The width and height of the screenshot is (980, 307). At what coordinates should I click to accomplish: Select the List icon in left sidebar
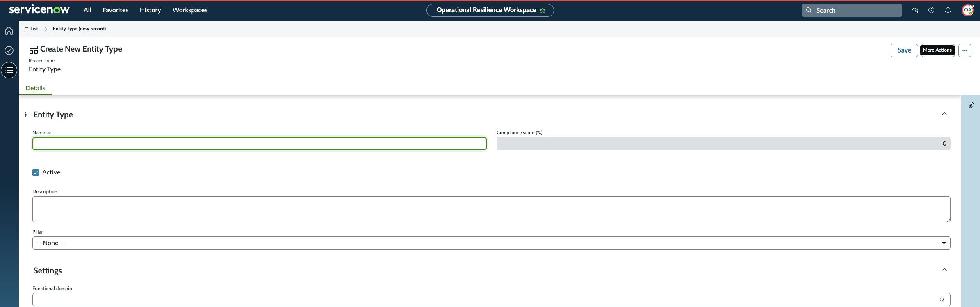click(9, 70)
